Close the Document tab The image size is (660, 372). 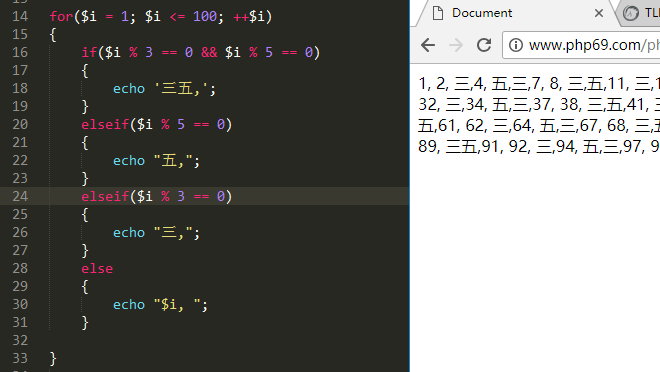pyautogui.click(x=599, y=13)
